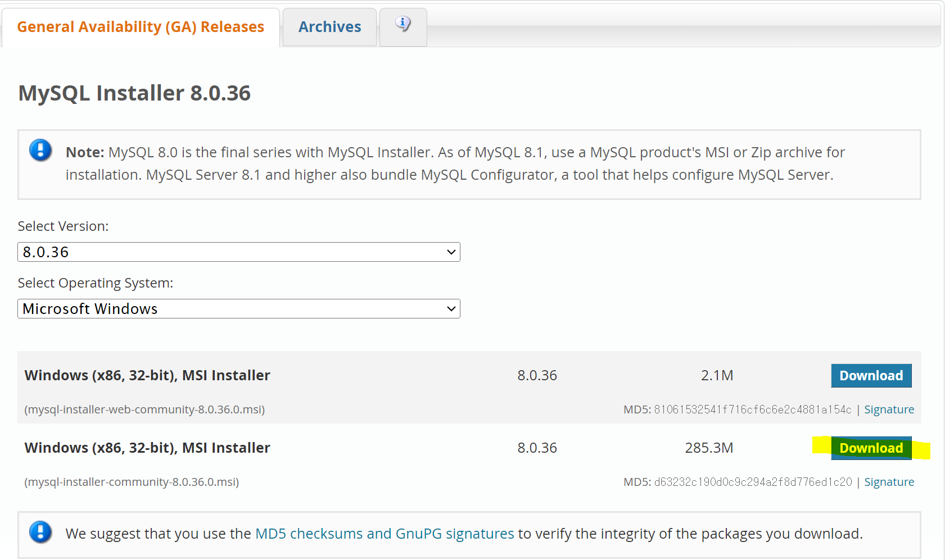Click the filename mysql-installer-community-8.0.36.0.msi
Image resolution: width=945 pixels, height=560 pixels.
click(x=132, y=482)
